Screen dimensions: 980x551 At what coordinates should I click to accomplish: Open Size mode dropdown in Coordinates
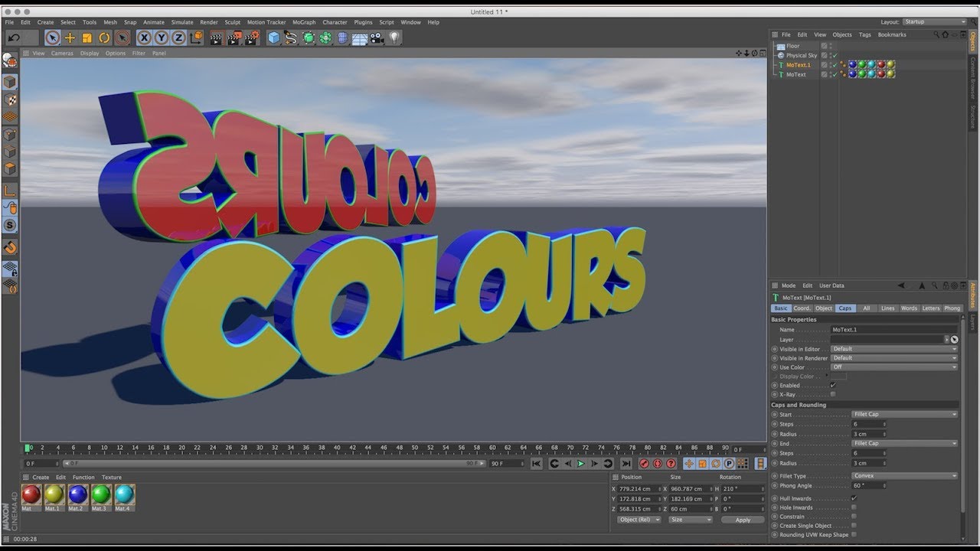pyautogui.click(x=691, y=520)
